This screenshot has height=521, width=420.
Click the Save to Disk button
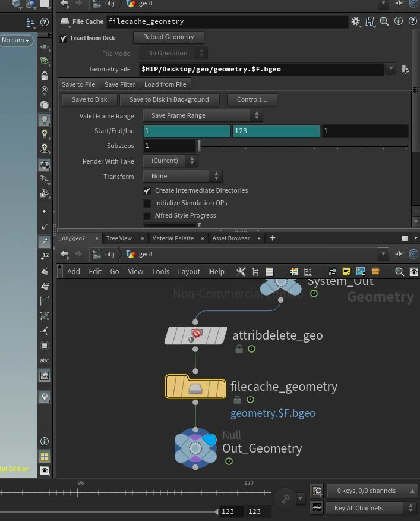pyautogui.click(x=89, y=100)
